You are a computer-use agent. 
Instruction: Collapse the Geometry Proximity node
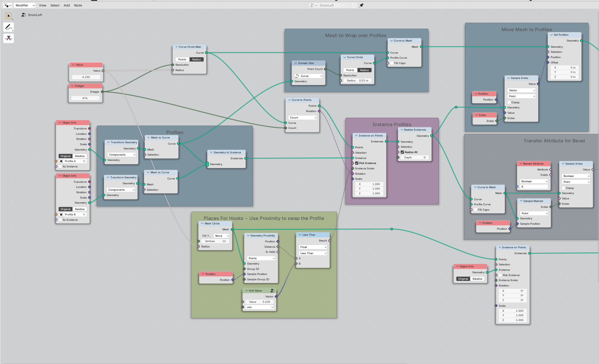[248, 236]
